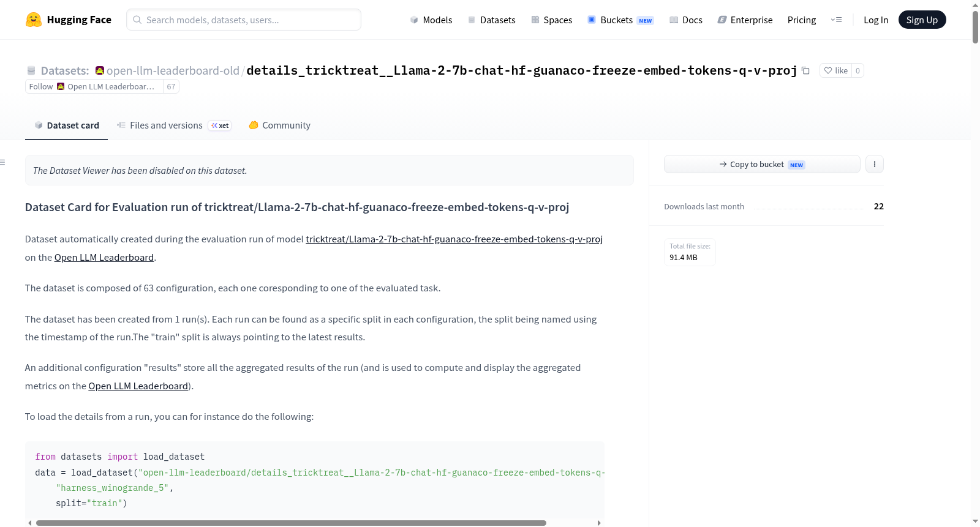Image resolution: width=980 pixels, height=527 pixels.
Task: Click the organization avatar beside open-llm-leaderboard-old
Action: (100, 70)
